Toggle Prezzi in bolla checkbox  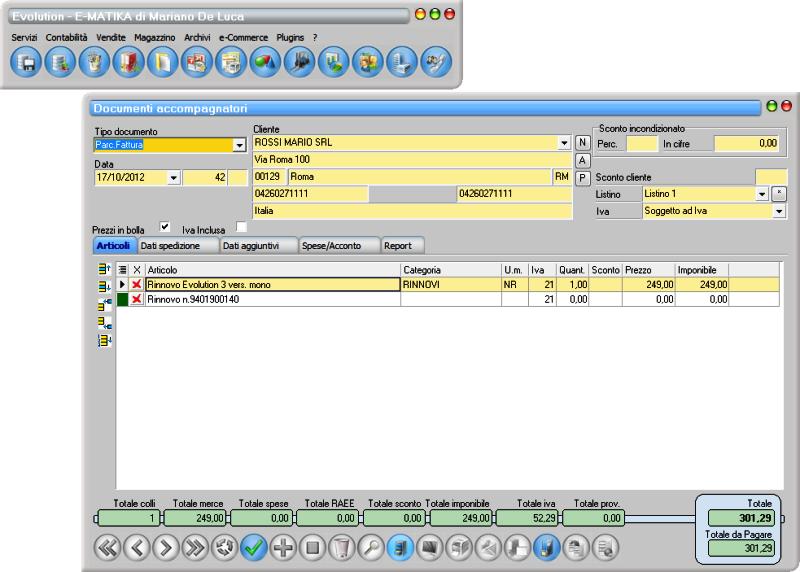click(164, 227)
